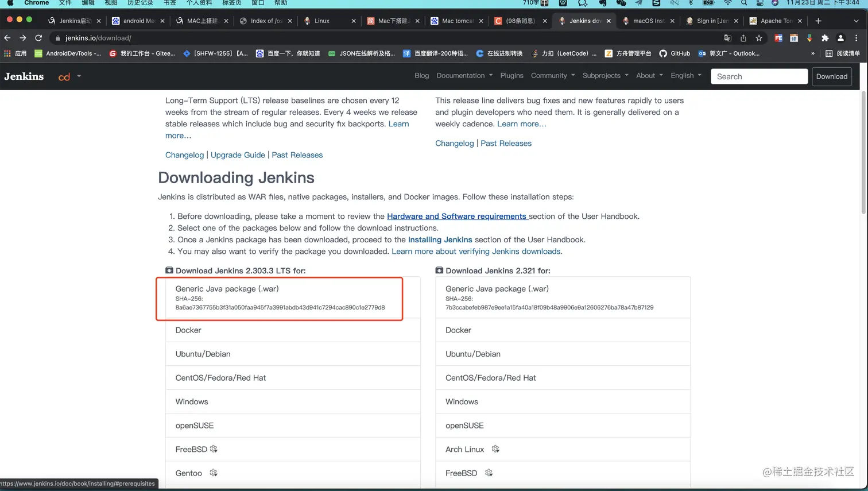Open Chrome three-dot menu
The width and height of the screenshot is (868, 491).
click(x=857, y=38)
